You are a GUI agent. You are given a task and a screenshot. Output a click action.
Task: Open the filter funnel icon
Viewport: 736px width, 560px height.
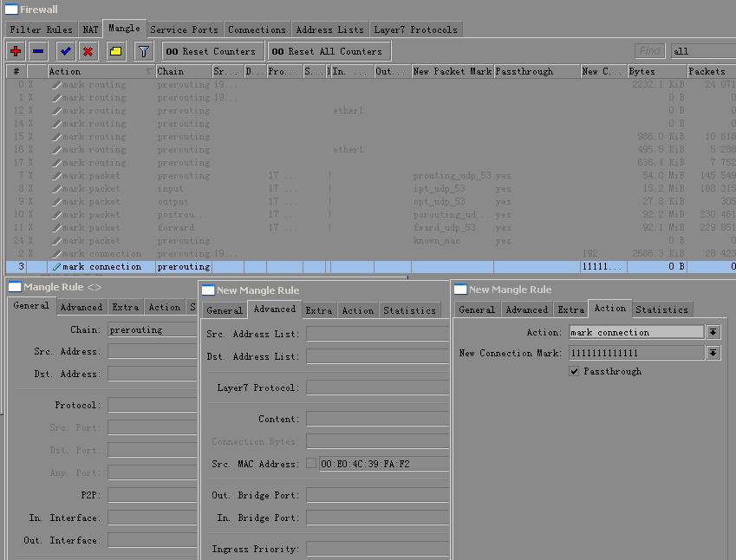tap(144, 51)
